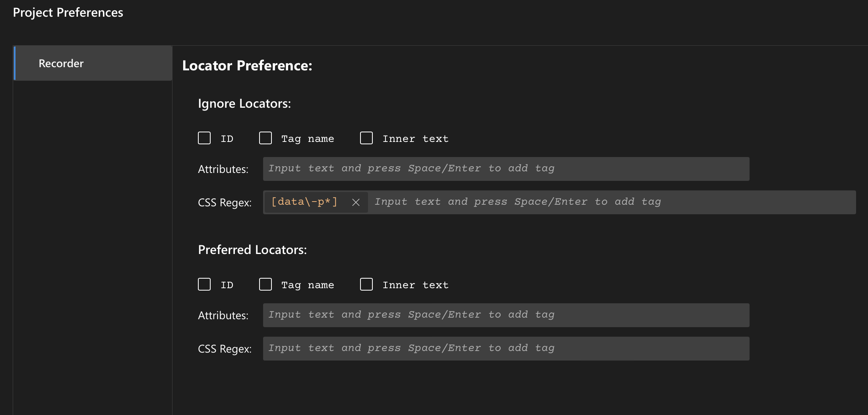Focus the Preferred Locators Attributes input field

coord(506,315)
